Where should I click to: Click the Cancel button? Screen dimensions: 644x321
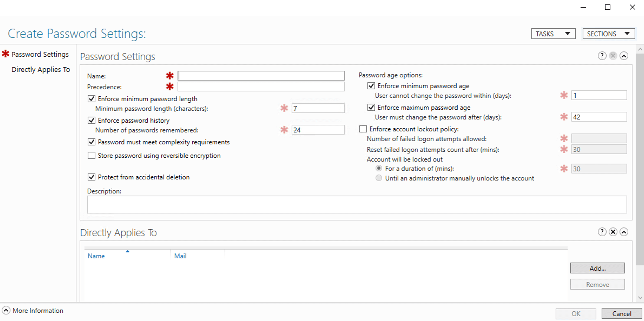621,313
